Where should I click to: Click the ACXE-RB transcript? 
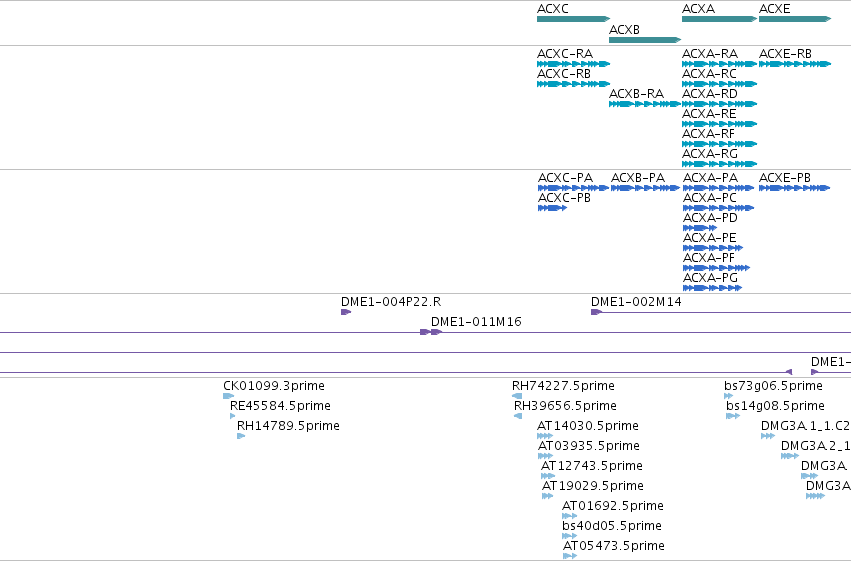point(795,64)
